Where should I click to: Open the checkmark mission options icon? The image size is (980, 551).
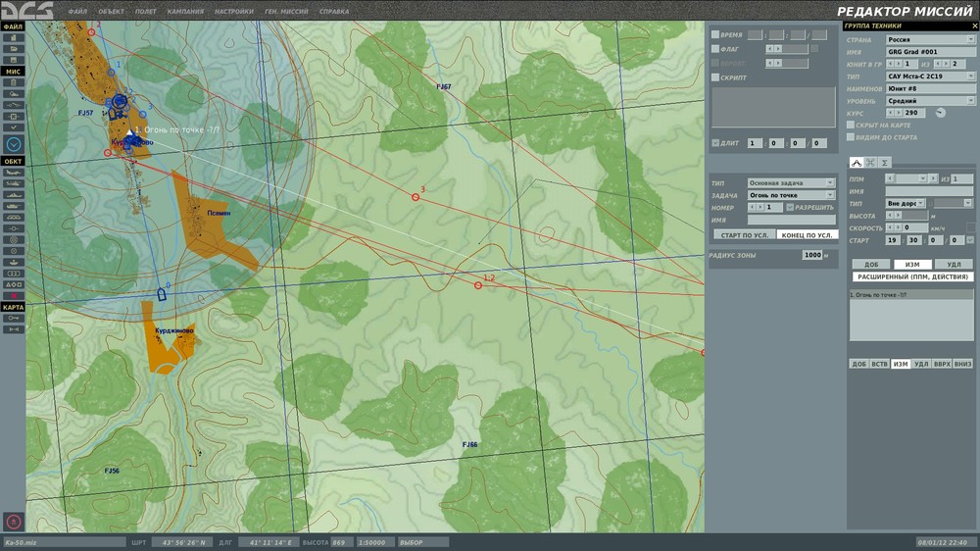pyautogui.click(x=13, y=127)
